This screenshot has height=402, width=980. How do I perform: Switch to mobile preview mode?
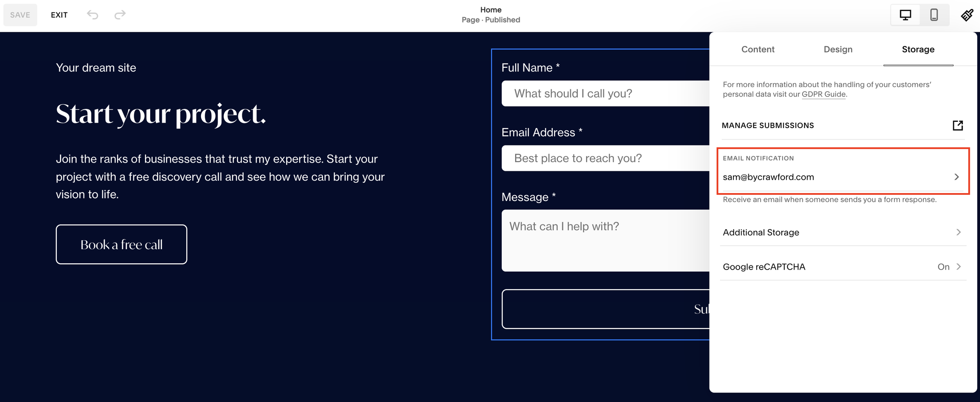[934, 14]
